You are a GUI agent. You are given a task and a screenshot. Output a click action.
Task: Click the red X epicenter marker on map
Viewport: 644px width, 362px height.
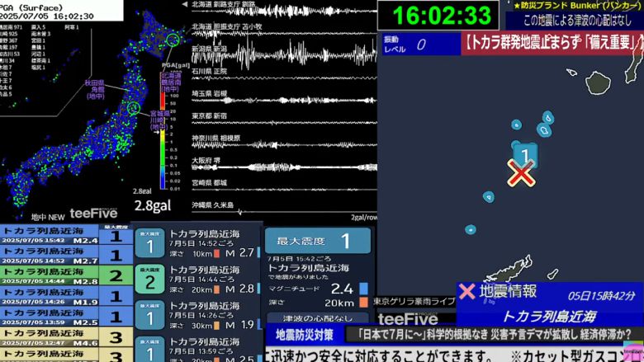pos(520,174)
